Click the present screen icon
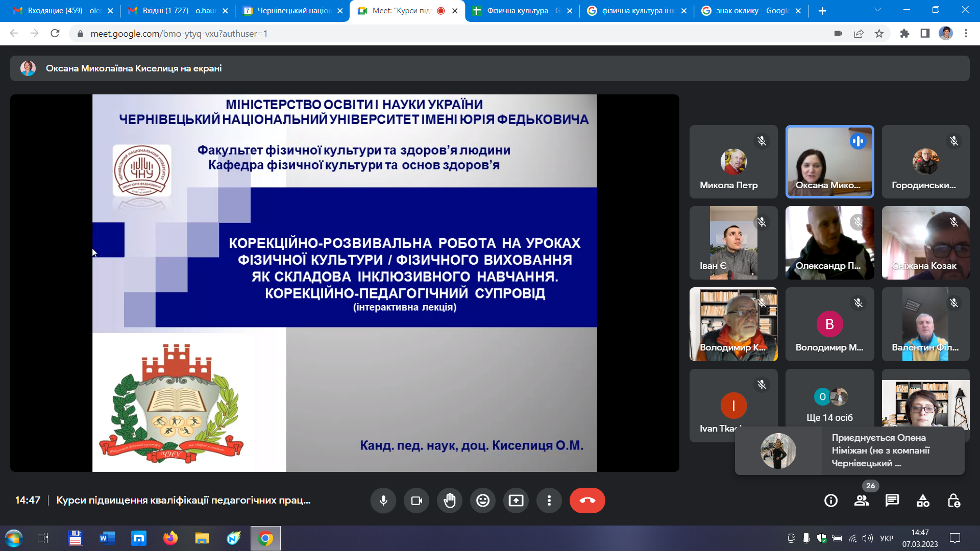The height and width of the screenshot is (551, 980). point(516,500)
